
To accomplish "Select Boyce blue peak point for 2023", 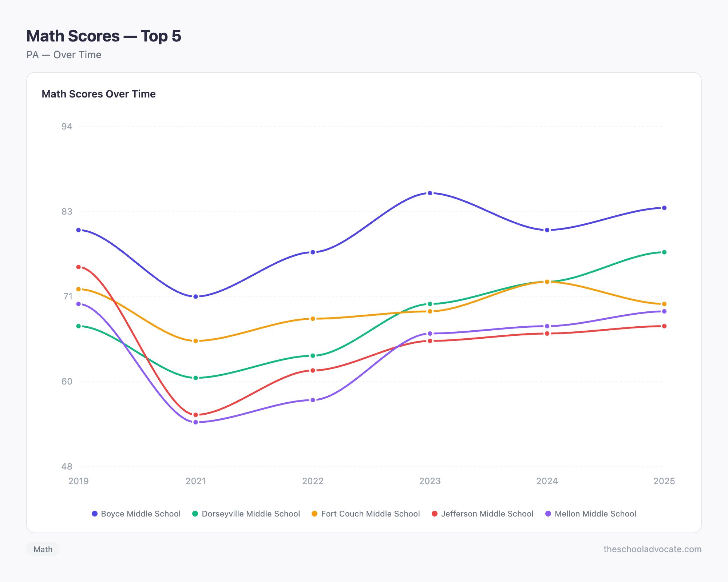I will point(430,193).
